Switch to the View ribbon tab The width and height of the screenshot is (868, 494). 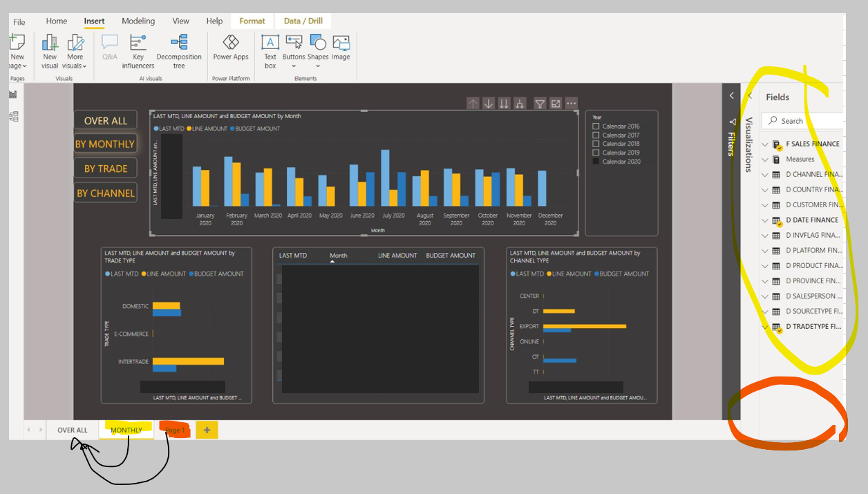(181, 21)
